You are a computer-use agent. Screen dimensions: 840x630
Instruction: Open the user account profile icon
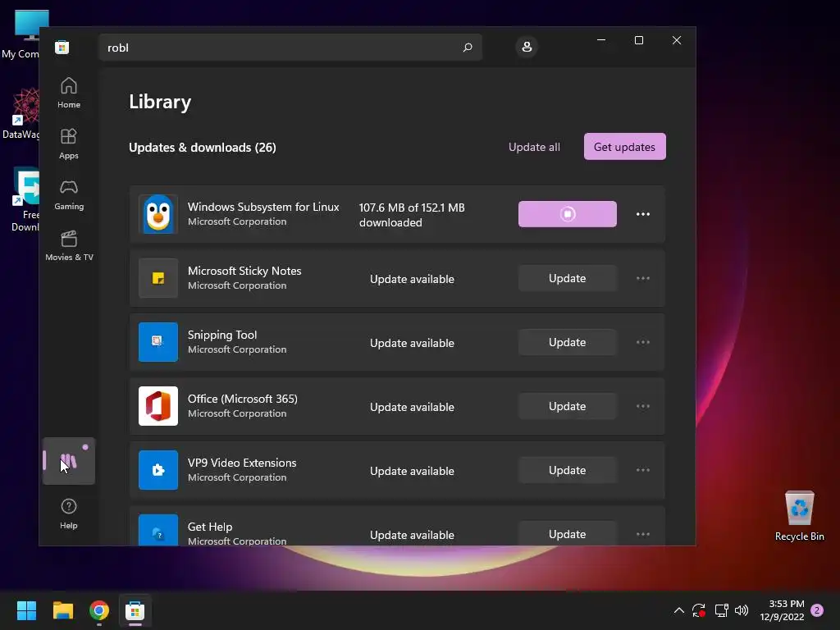pos(527,47)
